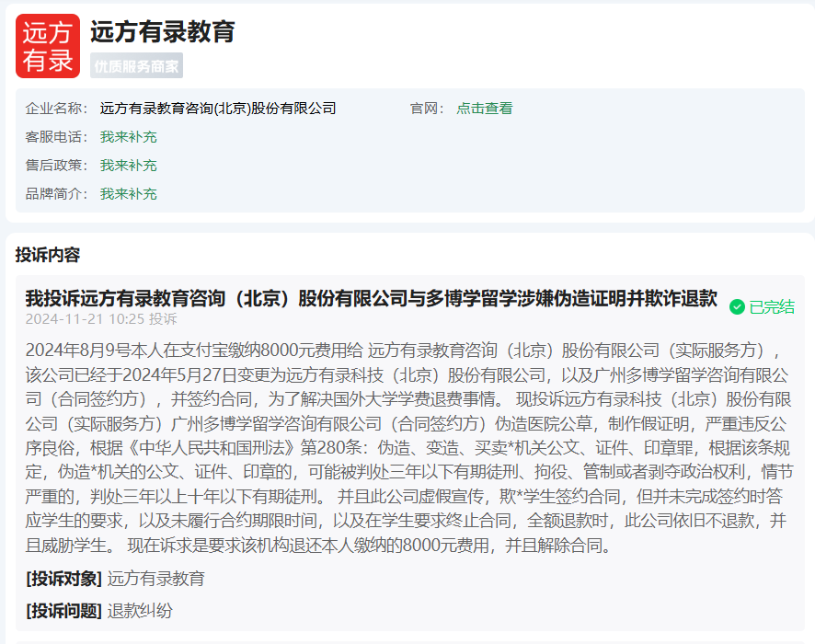The height and width of the screenshot is (644, 815).
Task: Click the red 远方有录 brand logo
Action: (48, 46)
